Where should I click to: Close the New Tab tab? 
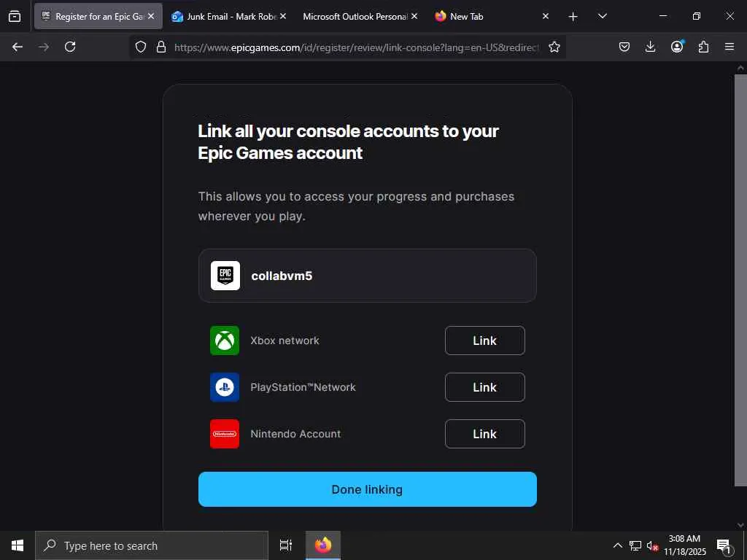pyautogui.click(x=546, y=16)
